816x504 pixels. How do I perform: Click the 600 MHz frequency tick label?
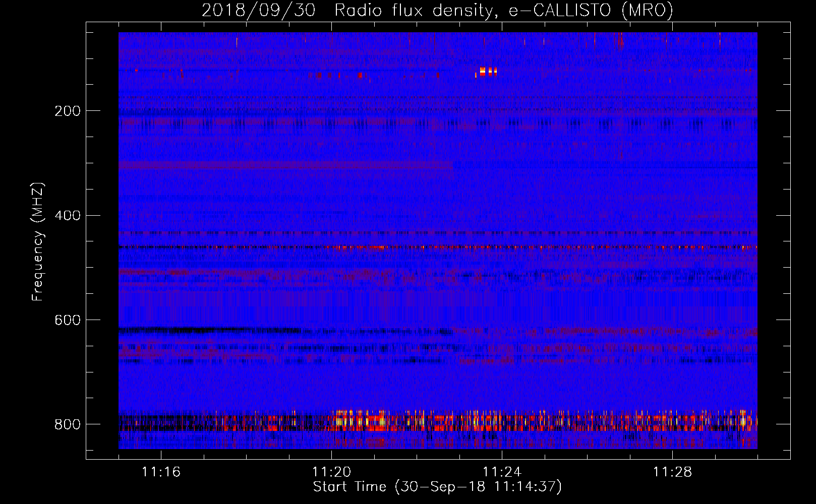coord(68,320)
